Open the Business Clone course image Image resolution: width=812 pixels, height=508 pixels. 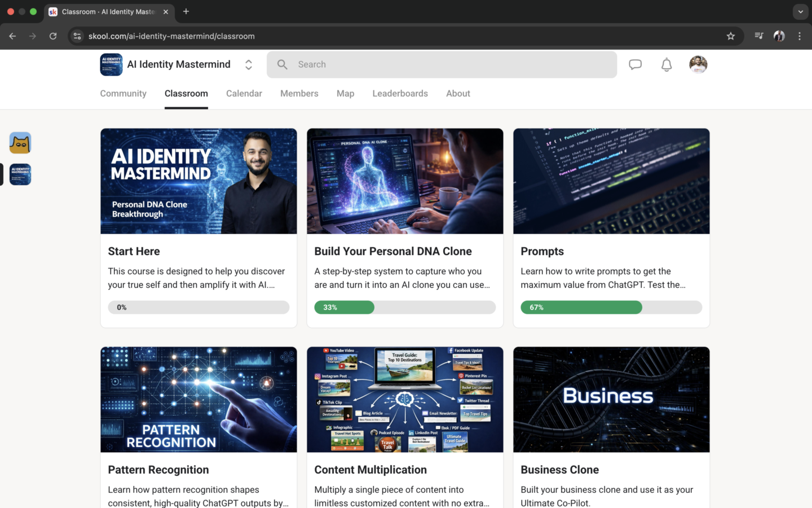611,400
